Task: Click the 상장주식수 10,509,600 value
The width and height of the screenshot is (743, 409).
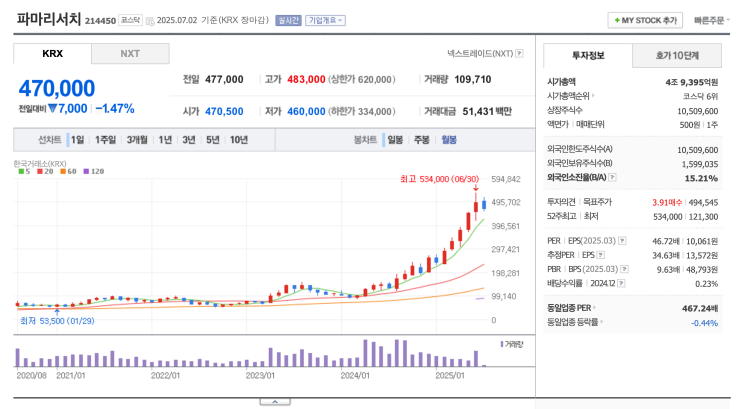Action: (698, 111)
